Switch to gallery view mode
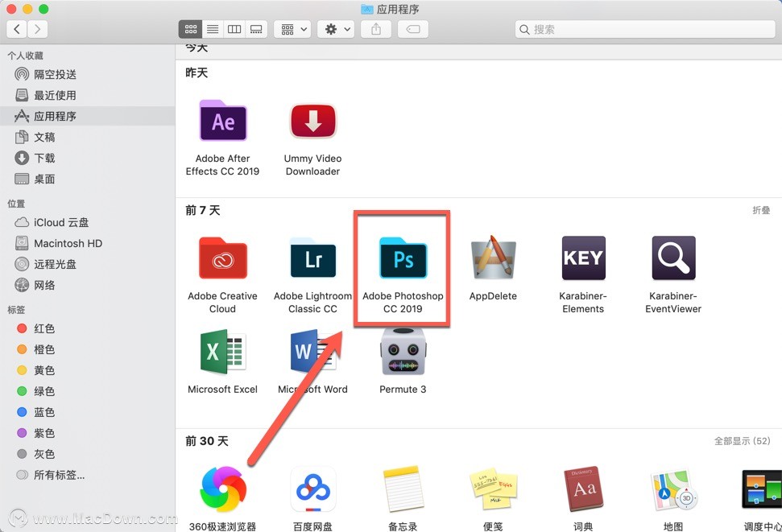Viewport: 782px width, 532px height. point(256,29)
